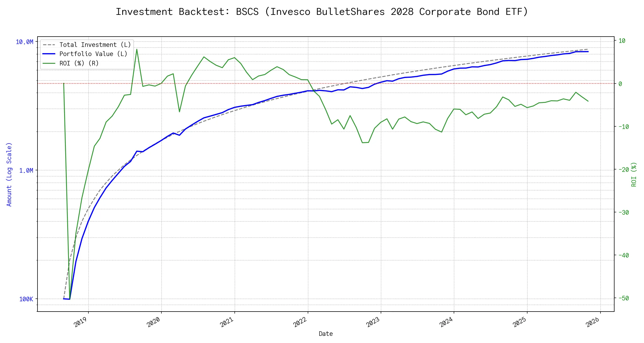The height and width of the screenshot is (343, 644).
Task: Click the 100K left axis label
Action: tap(26, 299)
